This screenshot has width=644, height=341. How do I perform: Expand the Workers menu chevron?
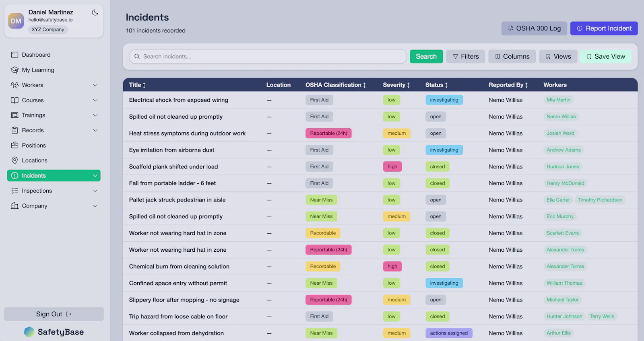(95, 85)
